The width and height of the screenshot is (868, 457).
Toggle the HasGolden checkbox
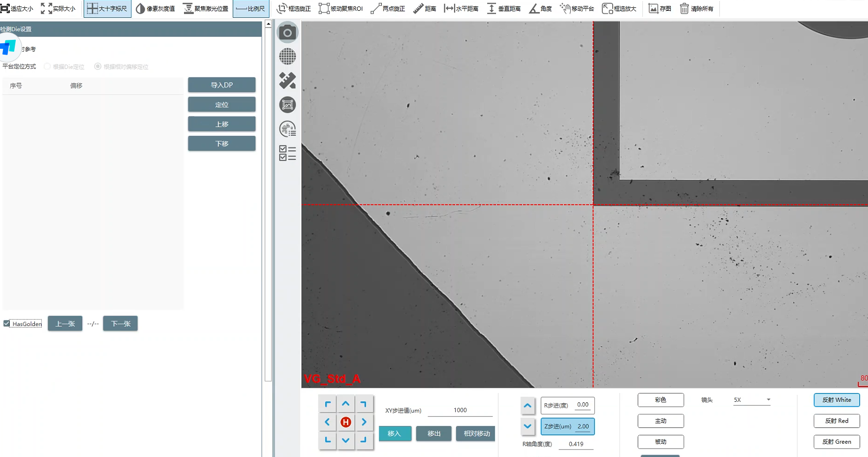7,324
